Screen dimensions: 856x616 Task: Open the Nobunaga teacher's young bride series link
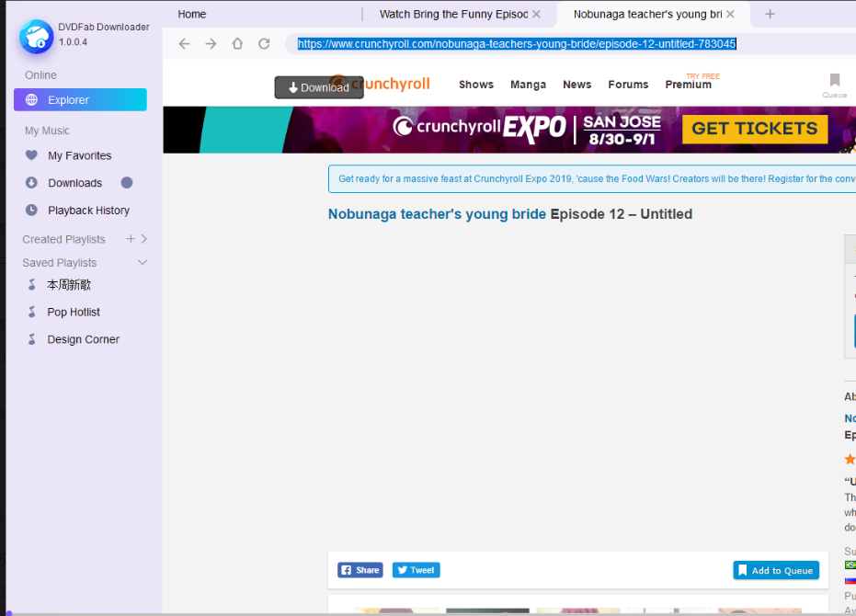[x=437, y=214]
